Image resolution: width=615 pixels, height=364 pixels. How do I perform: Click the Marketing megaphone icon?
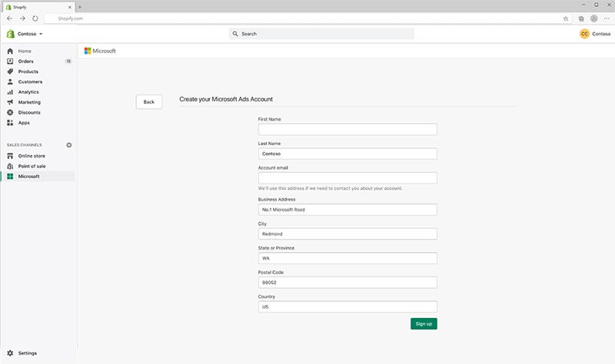[10, 102]
